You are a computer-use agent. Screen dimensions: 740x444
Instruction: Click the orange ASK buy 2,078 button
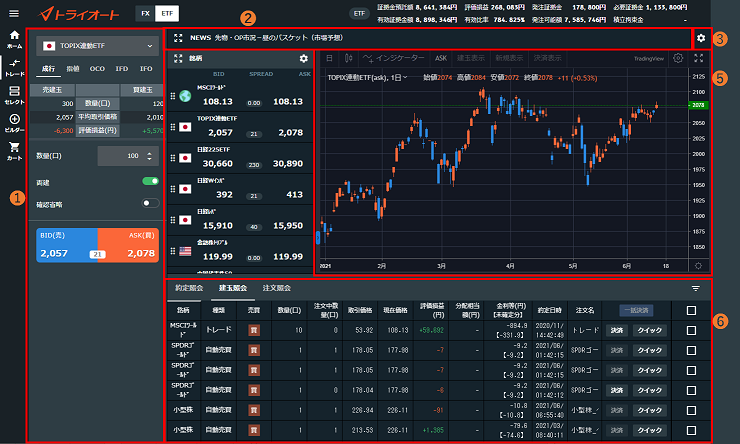click(128, 245)
